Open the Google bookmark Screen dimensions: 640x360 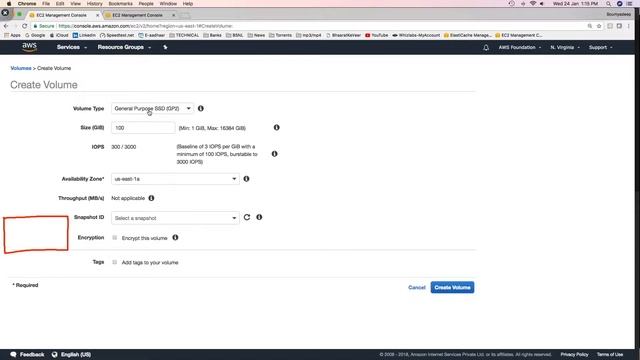point(35,36)
